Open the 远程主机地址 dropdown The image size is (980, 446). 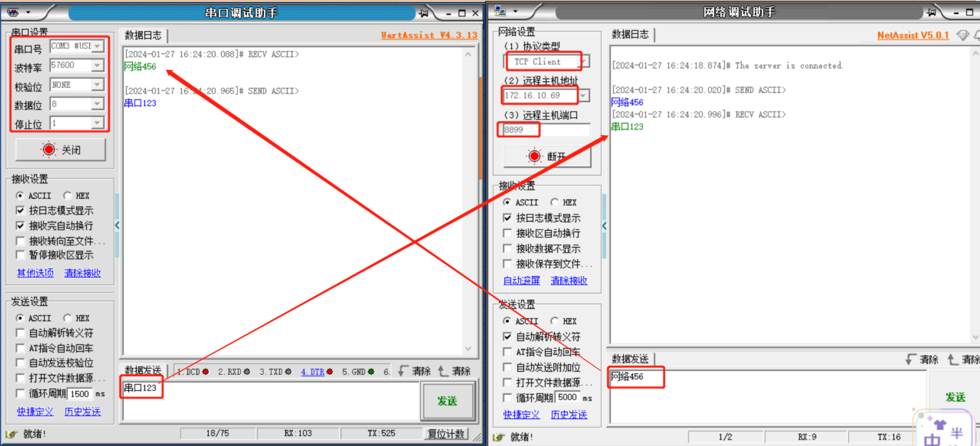(x=584, y=96)
